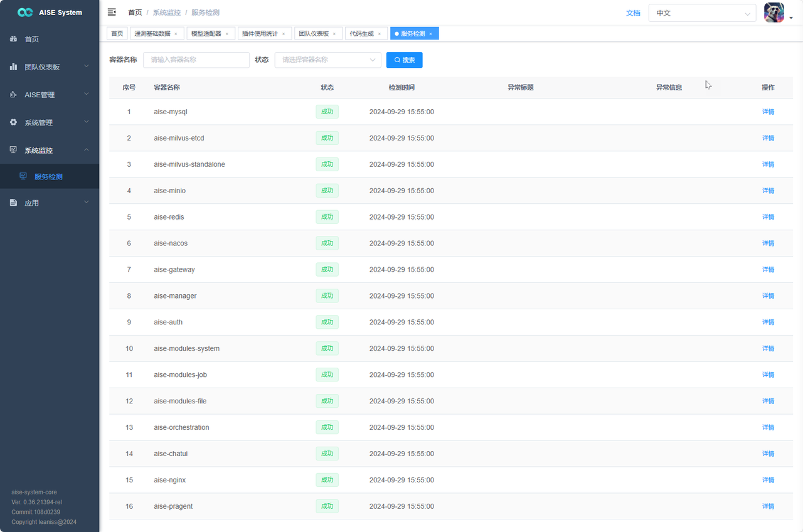
Task: Select the 服务检测 tab
Action: pyautogui.click(x=413, y=34)
